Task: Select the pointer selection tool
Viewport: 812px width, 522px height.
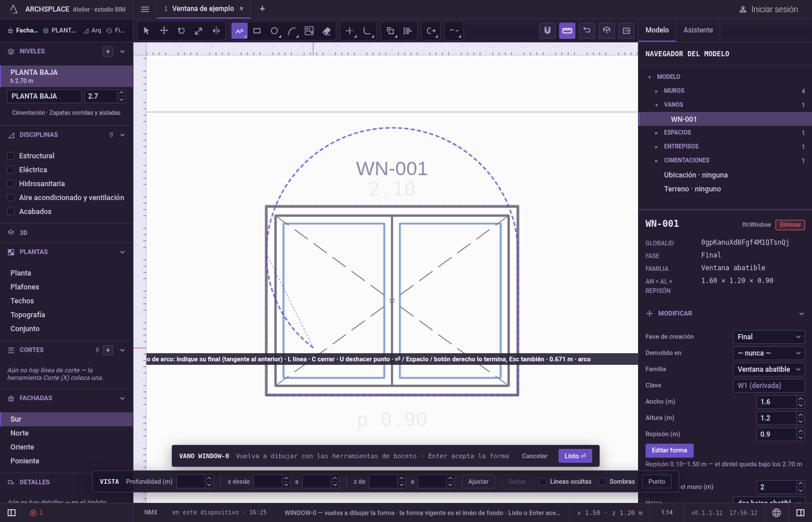Action: (x=146, y=31)
